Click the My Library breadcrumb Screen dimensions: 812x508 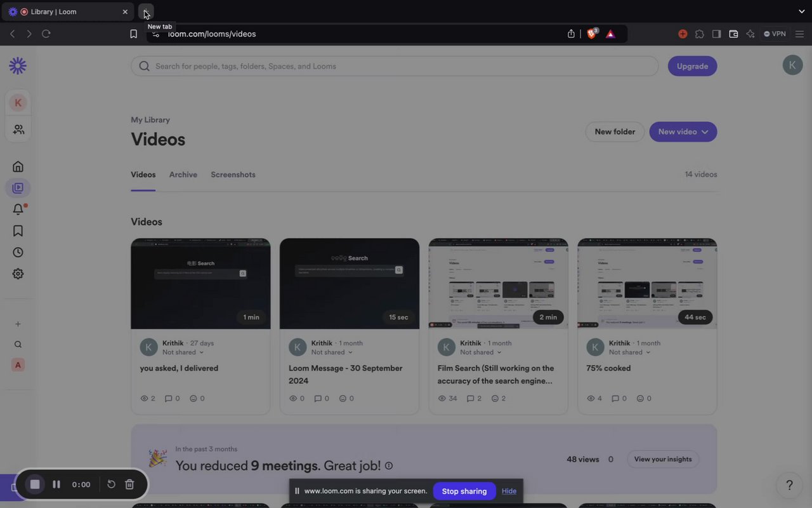point(150,119)
